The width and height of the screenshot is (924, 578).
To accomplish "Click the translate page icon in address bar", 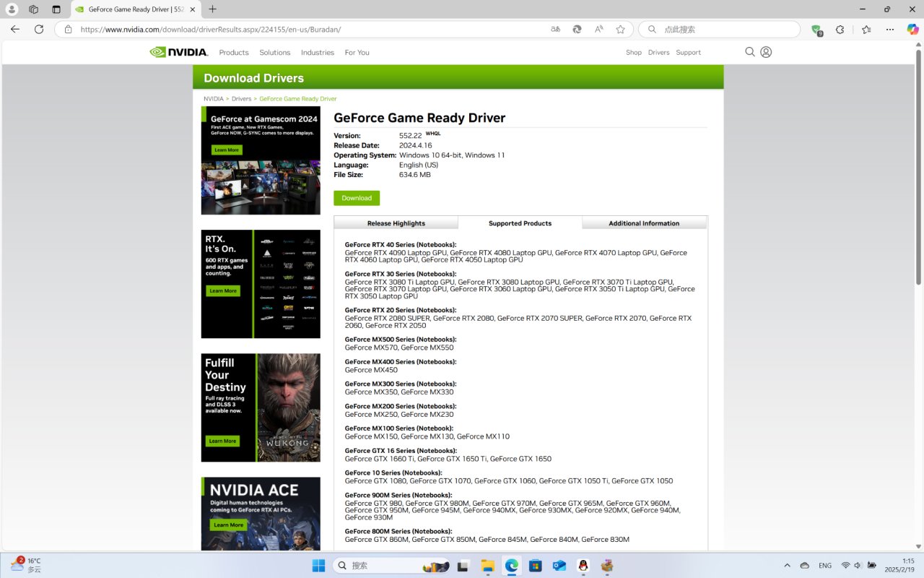I will [x=555, y=30].
